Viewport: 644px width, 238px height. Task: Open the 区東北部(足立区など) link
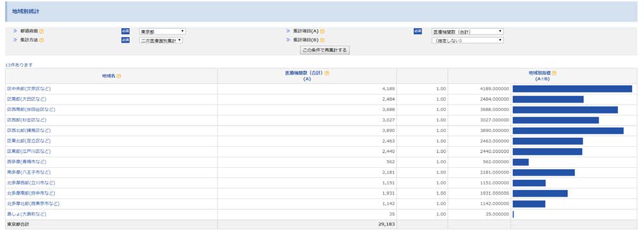point(29,141)
